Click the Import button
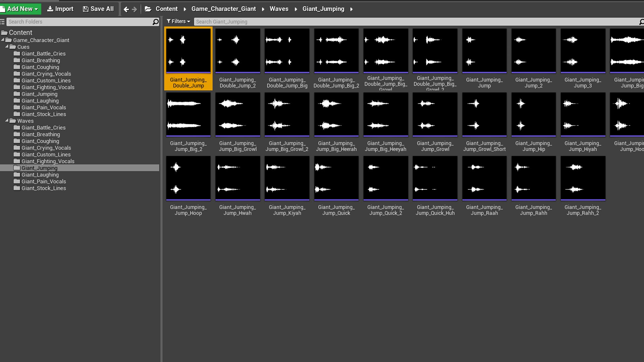The image size is (644, 362). pyautogui.click(x=60, y=9)
